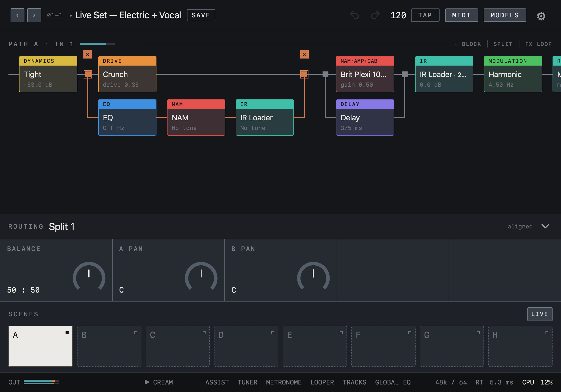
Task: Play the CREAM demo track
Action: tap(159, 382)
